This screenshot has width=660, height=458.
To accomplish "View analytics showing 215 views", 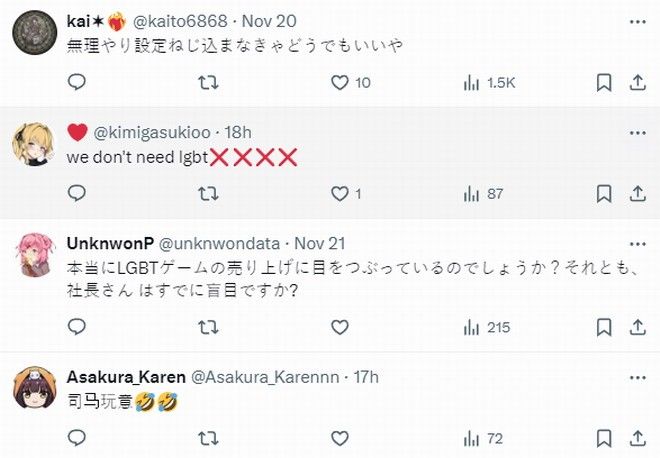I will click(486, 327).
